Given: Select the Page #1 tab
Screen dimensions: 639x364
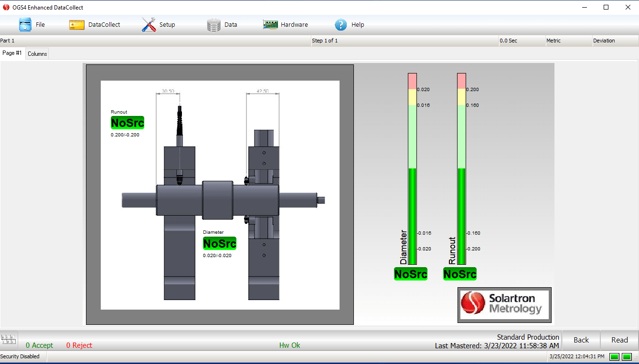Looking at the screenshot, I should pyautogui.click(x=12, y=53).
